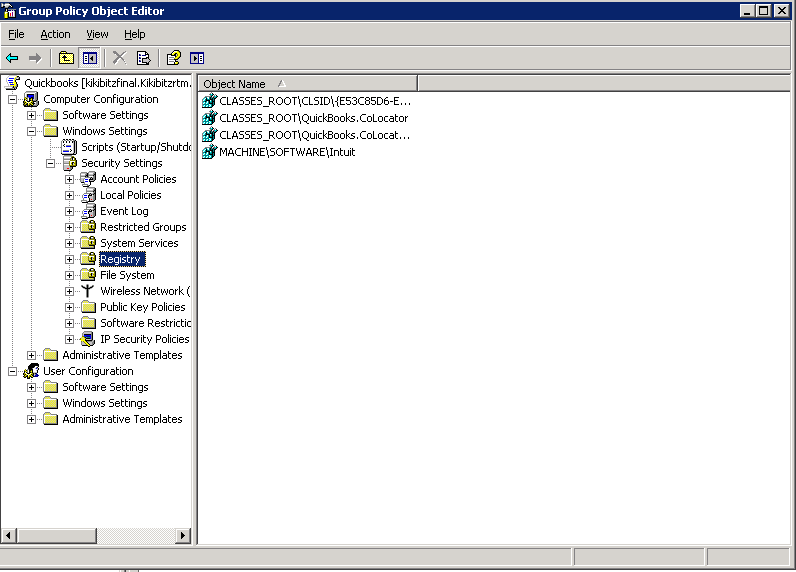Select Event Log in the tree
This screenshot has width=796, height=572.
[x=124, y=211]
